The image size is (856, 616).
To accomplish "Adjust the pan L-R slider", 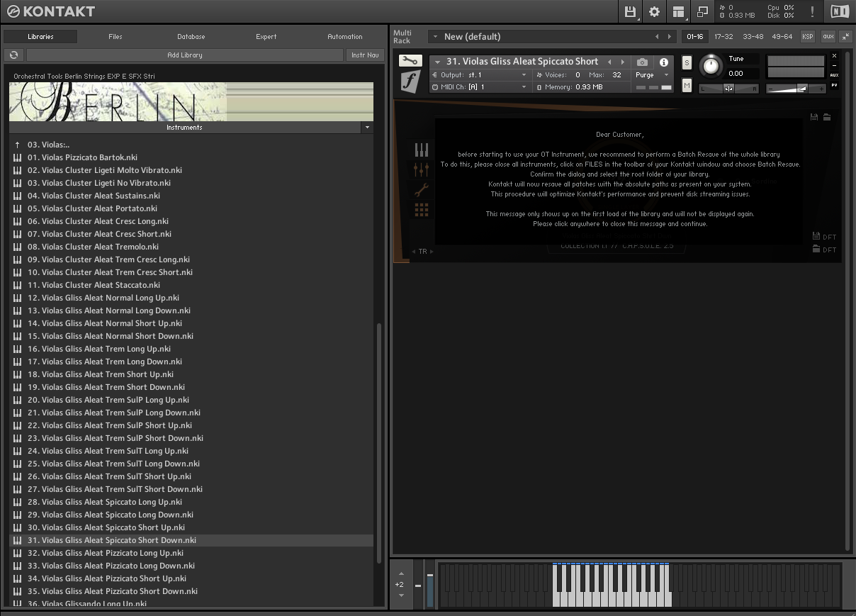I will point(728,89).
